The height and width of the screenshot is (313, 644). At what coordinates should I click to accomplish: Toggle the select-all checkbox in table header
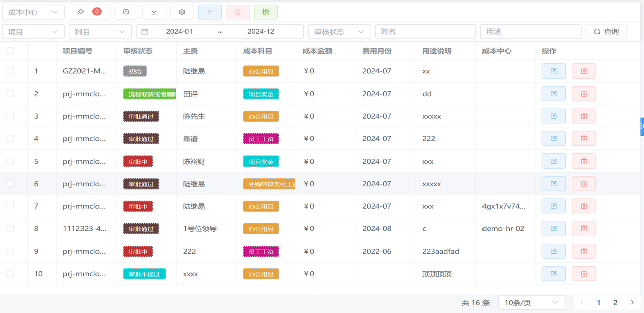[x=10, y=51]
